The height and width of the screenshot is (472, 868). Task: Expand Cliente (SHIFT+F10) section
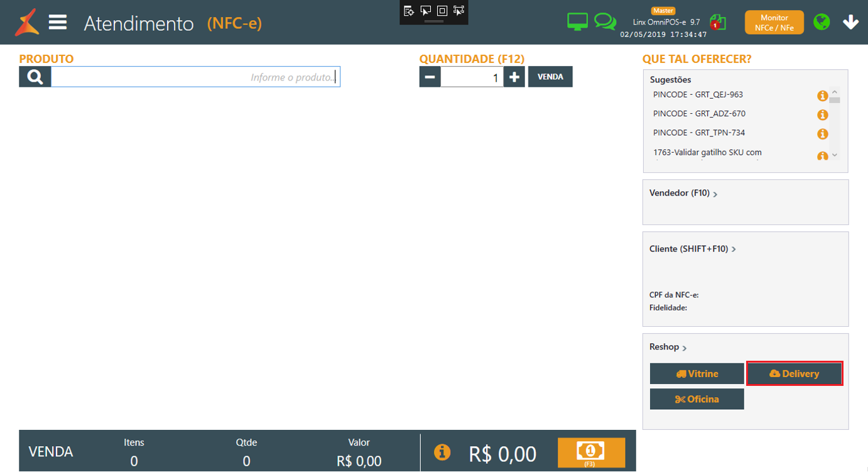pos(693,249)
